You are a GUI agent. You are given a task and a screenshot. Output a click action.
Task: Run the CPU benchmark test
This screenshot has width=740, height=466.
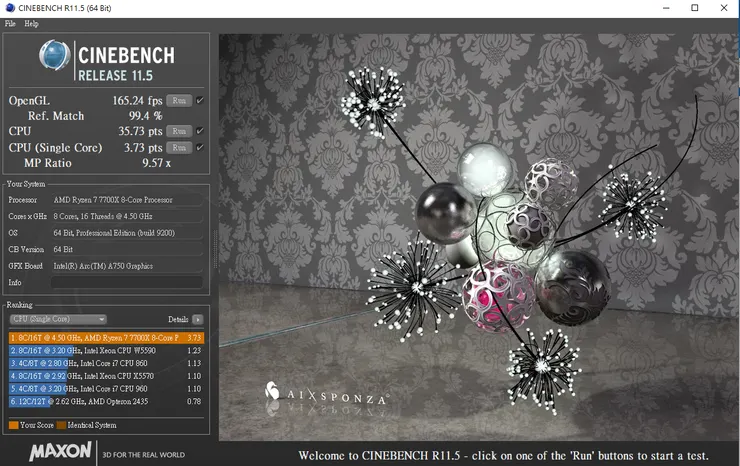[179, 131]
